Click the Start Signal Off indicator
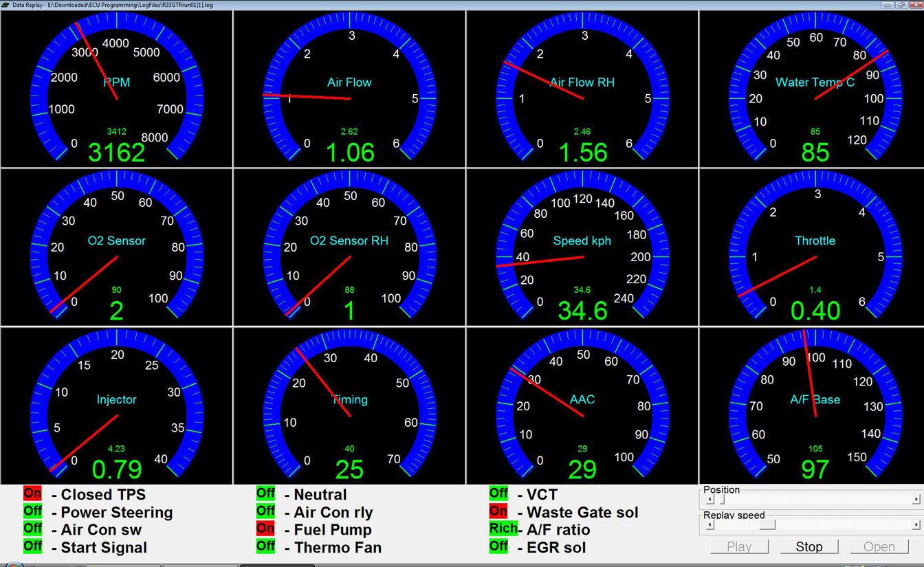The width and height of the screenshot is (924, 567). [x=32, y=546]
